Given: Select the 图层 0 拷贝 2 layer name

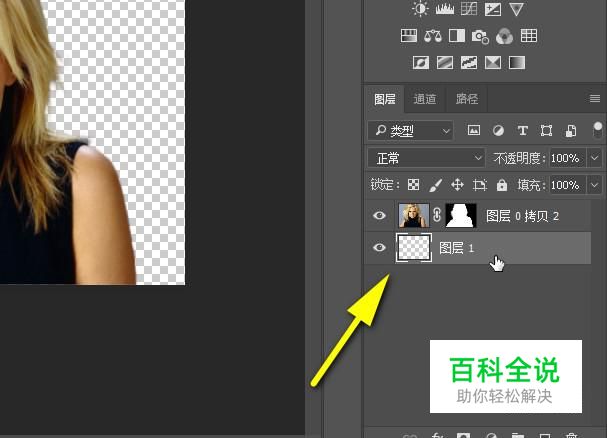Looking at the screenshot, I should pyautogui.click(x=522, y=216).
